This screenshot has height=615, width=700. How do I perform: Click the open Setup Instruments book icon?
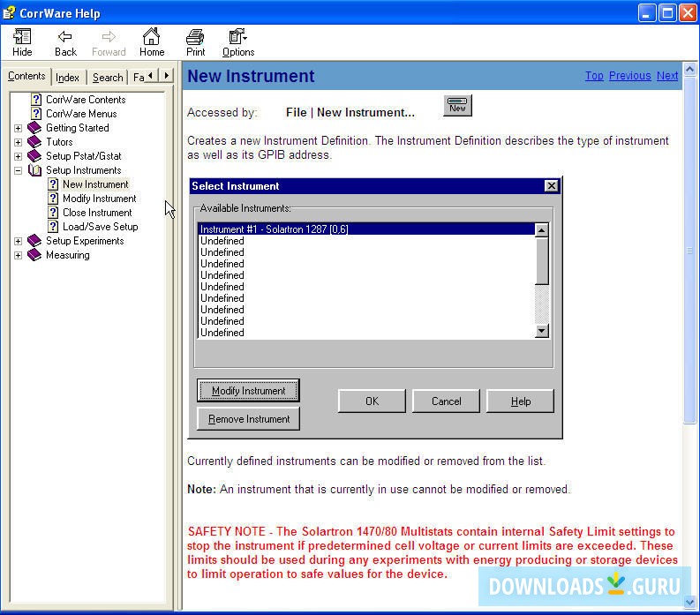(x=34, y=170)
